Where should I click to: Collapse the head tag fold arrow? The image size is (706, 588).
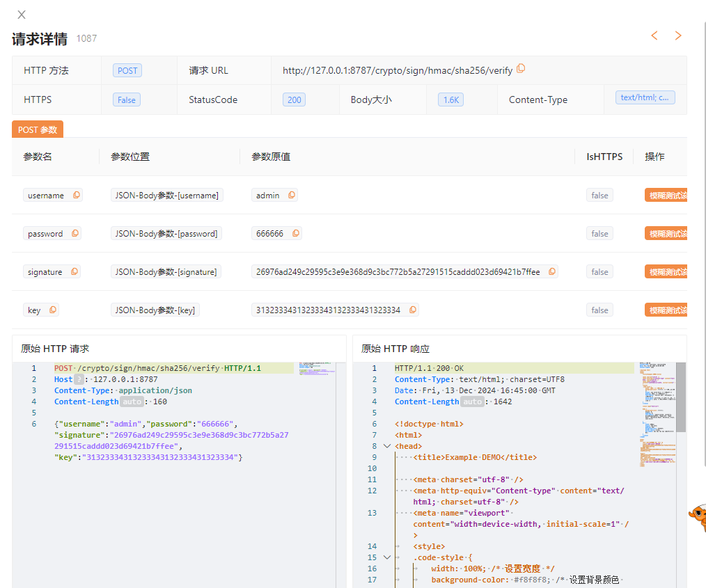tap(387, 446)
